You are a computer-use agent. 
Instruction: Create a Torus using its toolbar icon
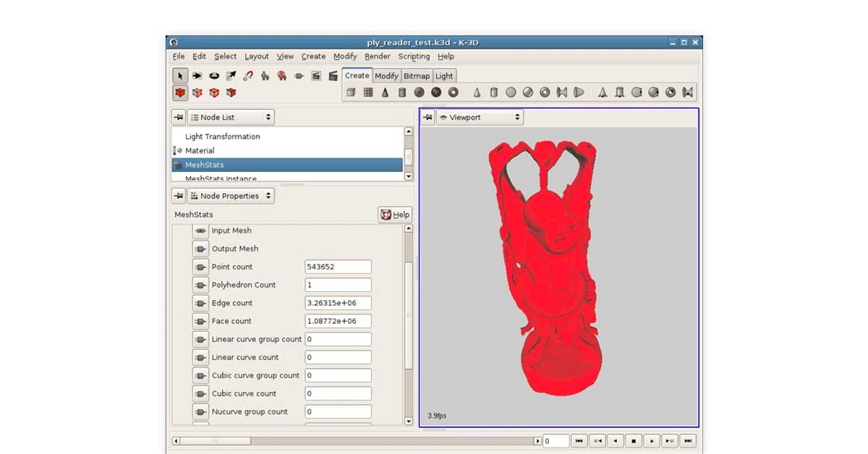click(x=454, y=93)
